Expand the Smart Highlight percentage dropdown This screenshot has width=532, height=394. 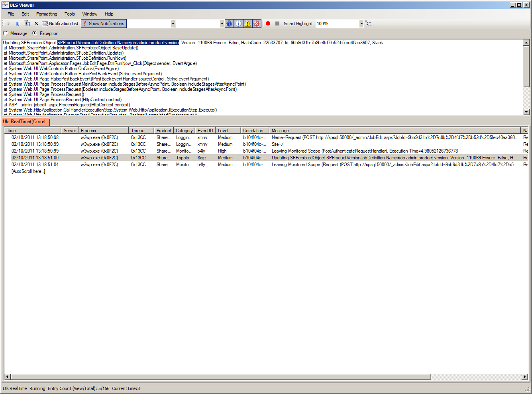pos(361,24)
